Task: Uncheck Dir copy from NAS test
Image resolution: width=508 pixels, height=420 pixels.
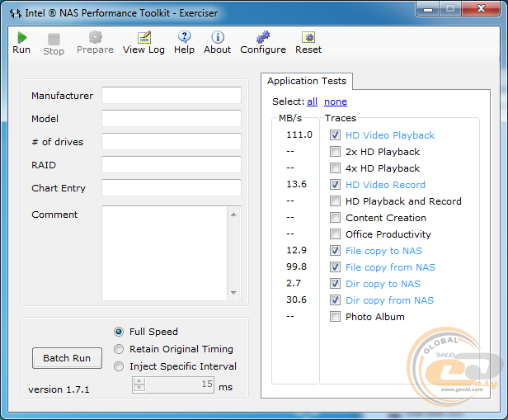Action: click(x=335, y=300)
